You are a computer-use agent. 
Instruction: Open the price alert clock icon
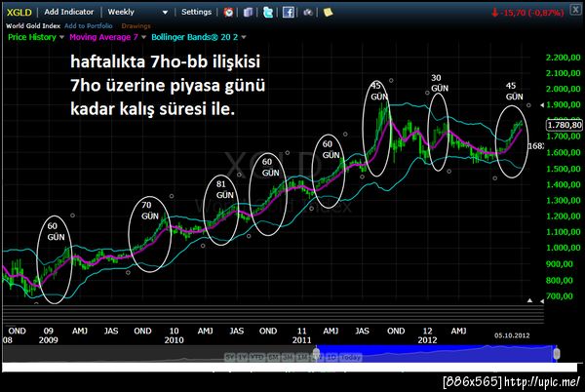coord(228,13)
